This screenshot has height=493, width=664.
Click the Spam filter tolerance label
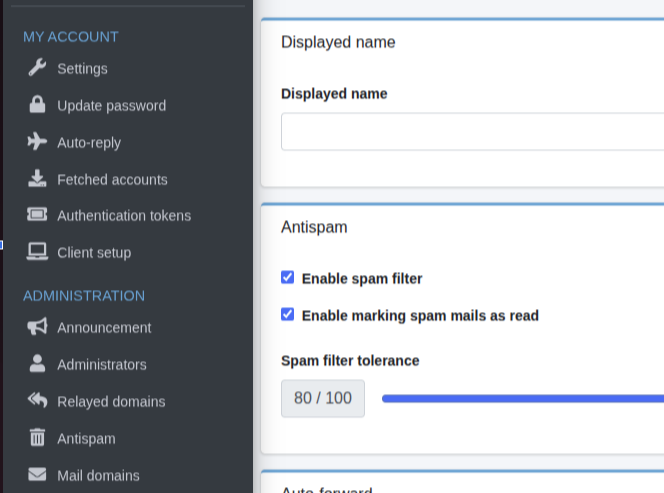click(x=350, y=360)
